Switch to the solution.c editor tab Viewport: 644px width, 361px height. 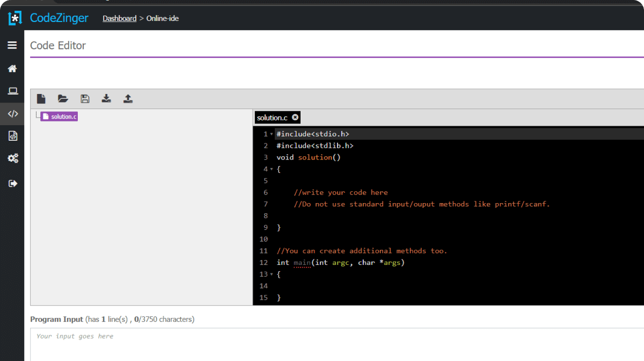[x=272, y=118]
